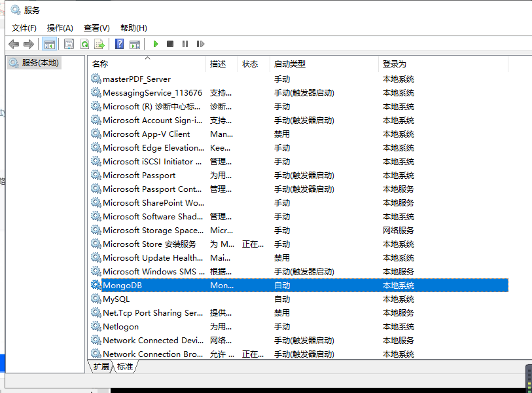Select Microsoft Software Shad... service
The width and height of the screenshot is (532, 393).
tap(153, 217)
